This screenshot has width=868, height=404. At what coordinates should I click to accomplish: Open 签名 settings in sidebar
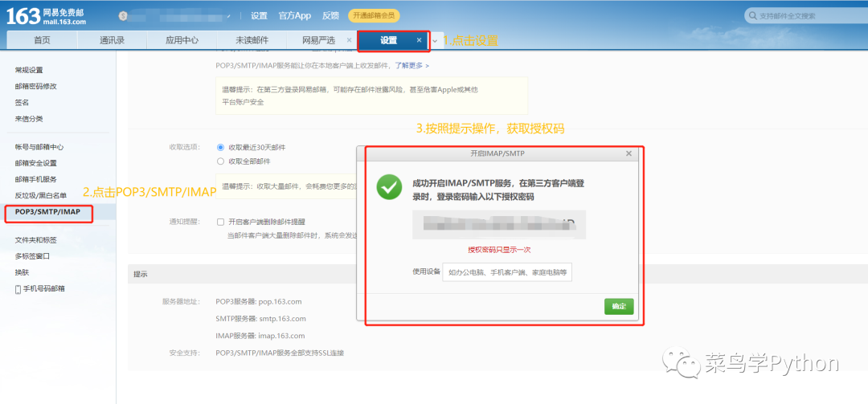pyautogui.click(x=22, y=102)
